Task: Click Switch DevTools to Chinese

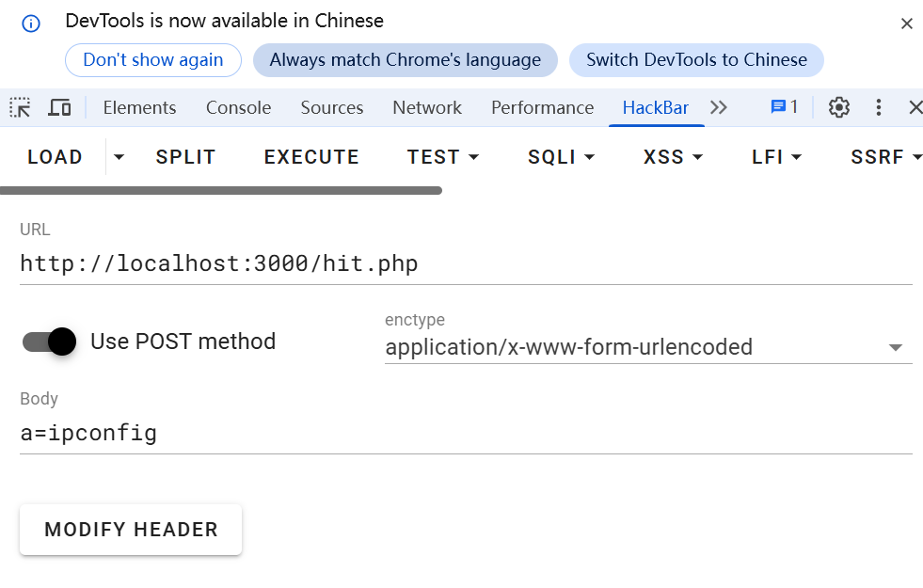Action: point(696,60)
